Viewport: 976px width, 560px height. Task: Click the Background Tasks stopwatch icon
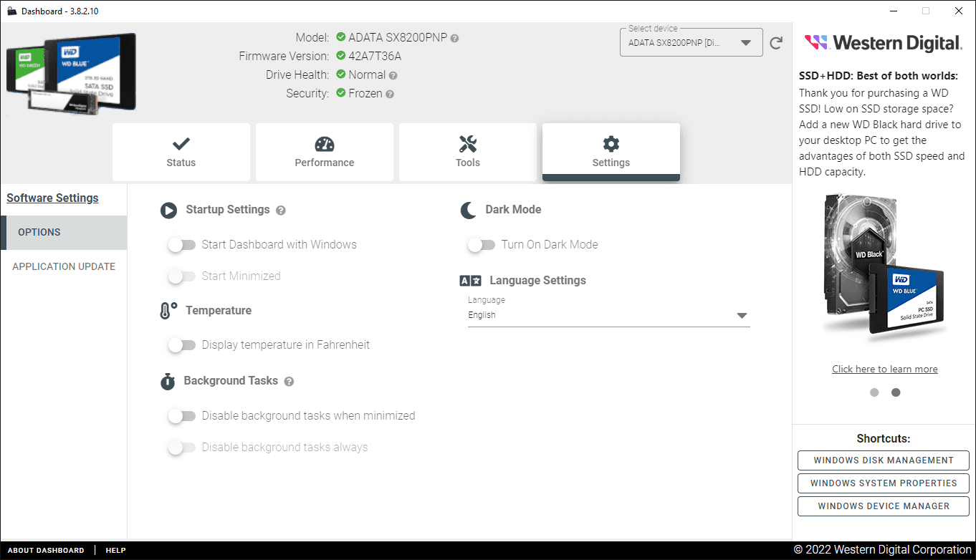(x=168, y=381)
